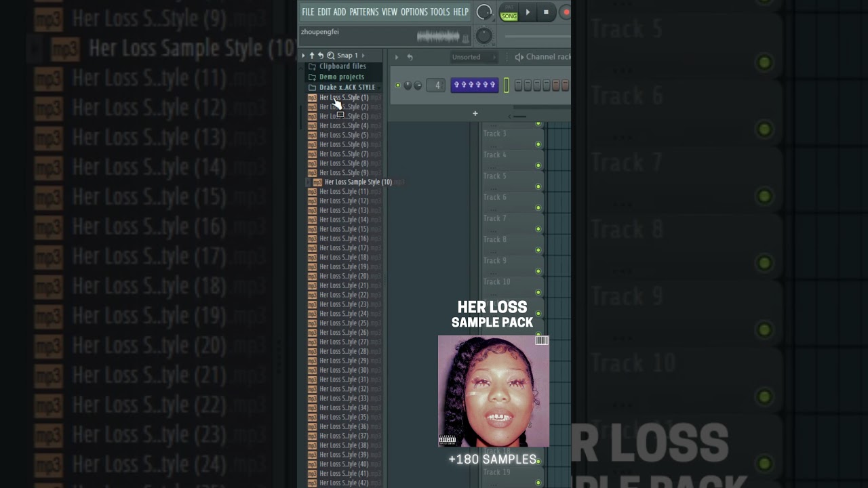Screen dimensions: 868x488
Task: Open the browser options arrow
Action: point(303,56)
